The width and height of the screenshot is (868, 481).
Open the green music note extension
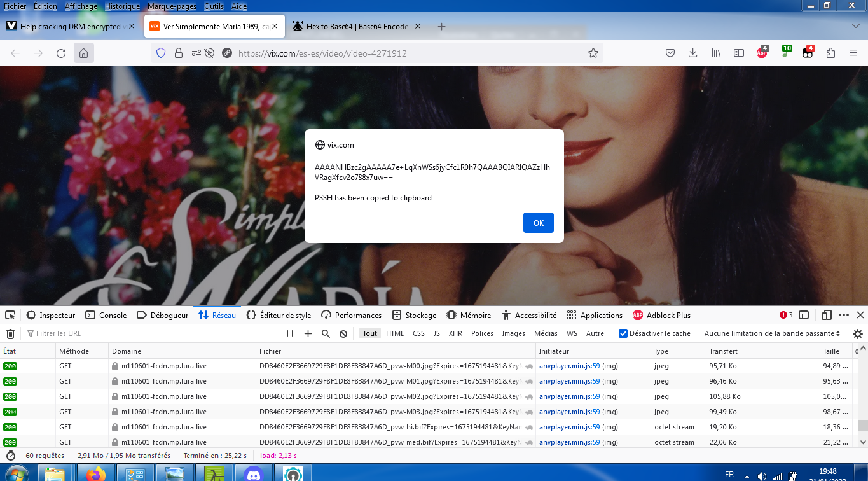[785, 53]
